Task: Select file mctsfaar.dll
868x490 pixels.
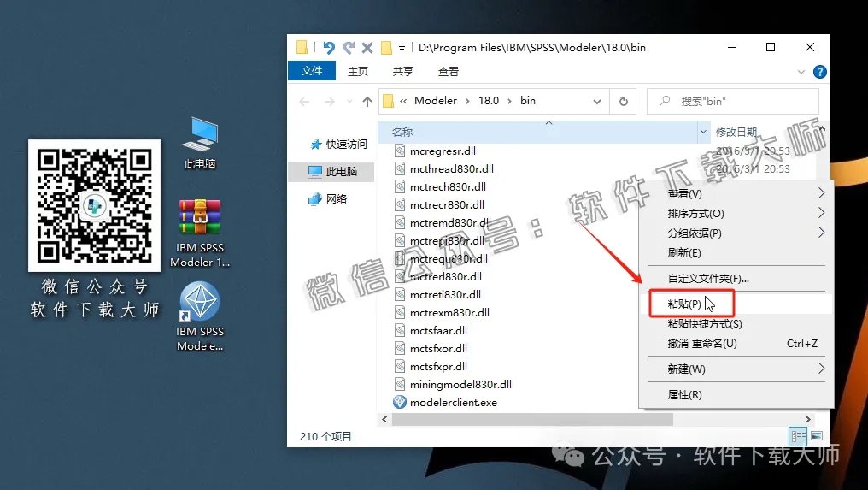Action: coord(438,330)
